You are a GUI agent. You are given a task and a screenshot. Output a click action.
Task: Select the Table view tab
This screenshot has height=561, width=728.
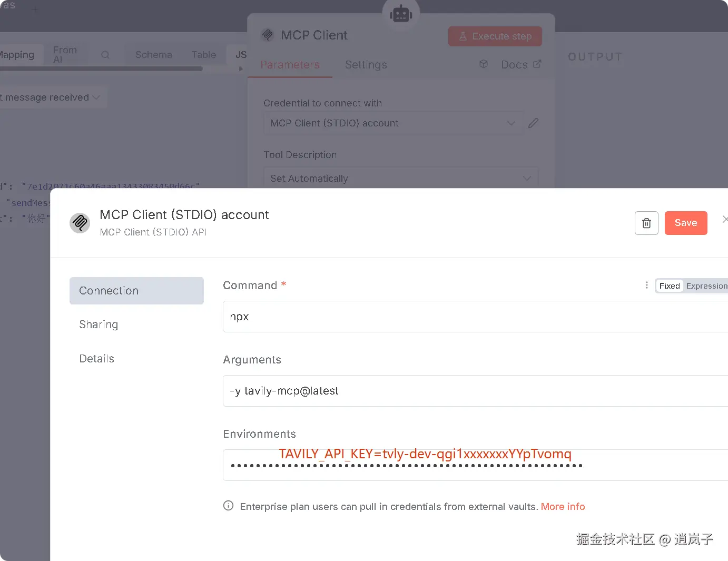click(x=204, y=55)
